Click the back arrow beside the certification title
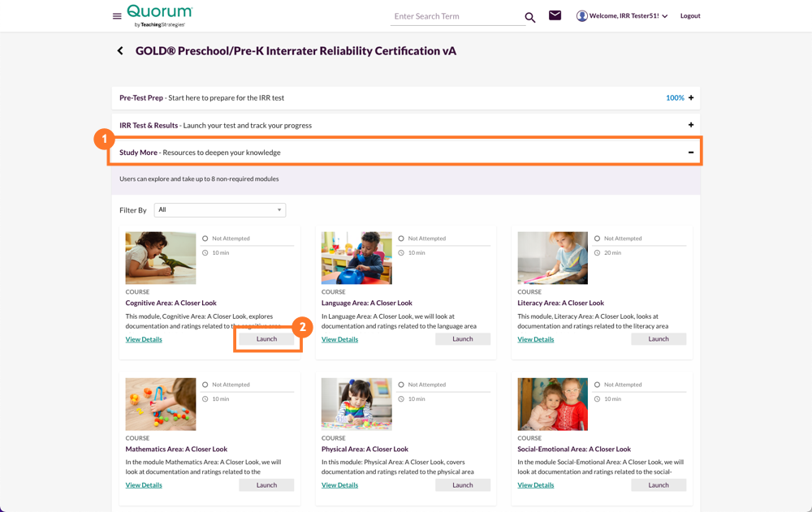 coord(119,50)
